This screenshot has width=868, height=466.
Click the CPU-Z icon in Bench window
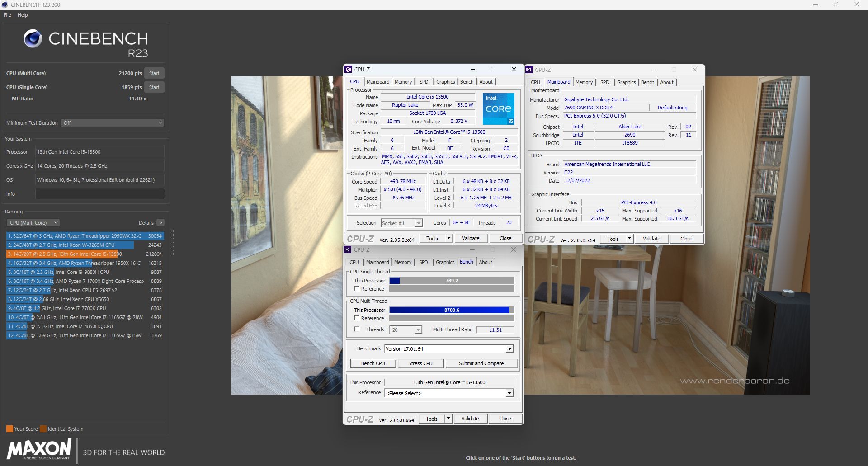(x=348, y=249)
